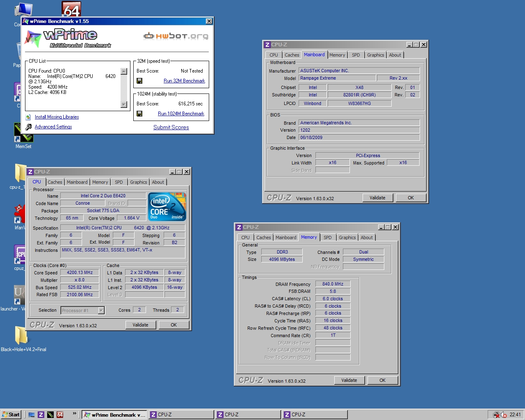Screen dimensions: 525x420
Task: Click OK in CPU-tab CPU-Z window
Action: 173,325
